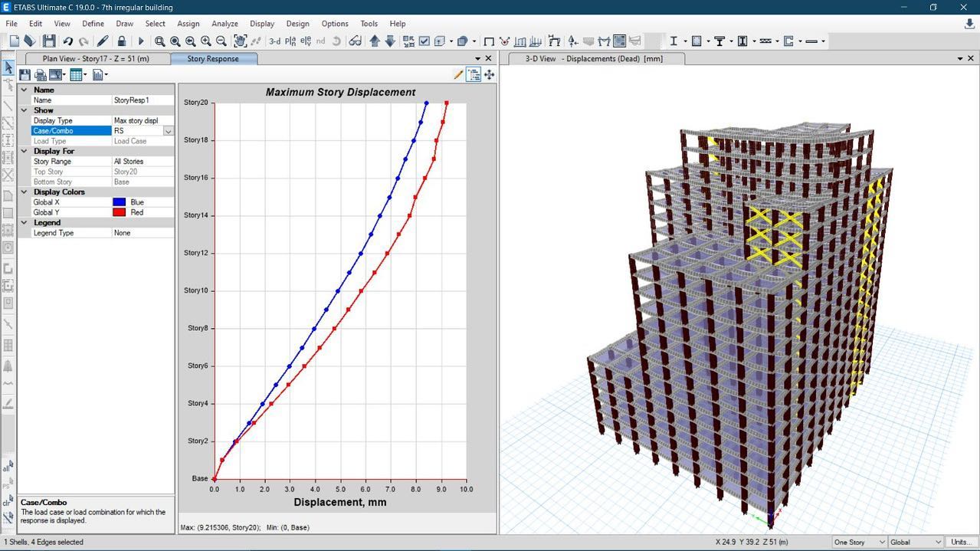Image resolution: width=980 pixels, height=551 pixels.
Task: Click the pencil annotate icon above the plot
Action: pyautogui.click(x=458, y=74)
